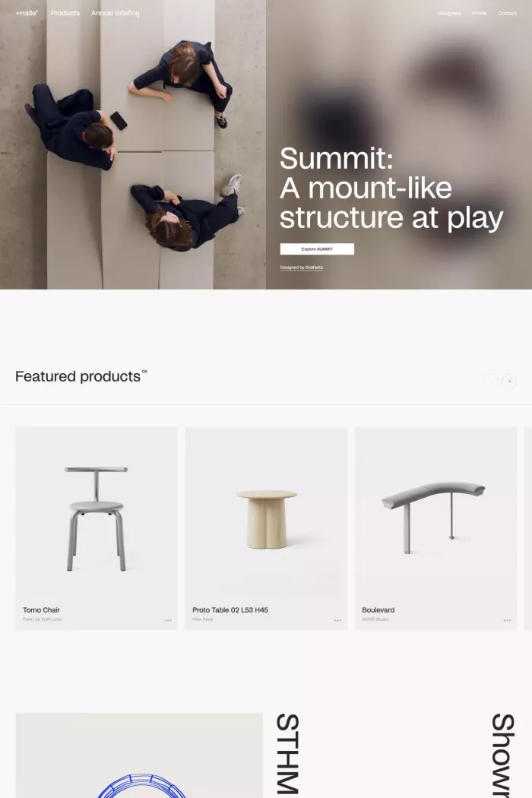Click the +Halle logo
532x798 pixels.
[x=27, y=13]
